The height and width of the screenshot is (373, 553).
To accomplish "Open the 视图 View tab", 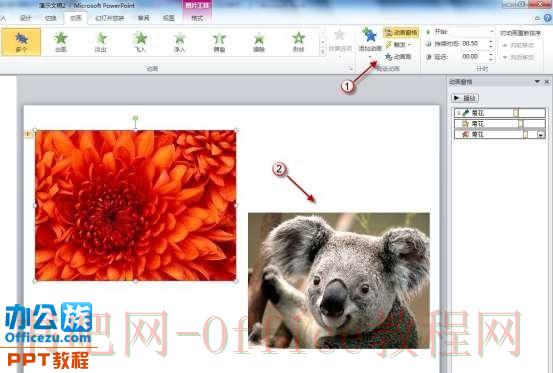I will [x=169, y=18].
